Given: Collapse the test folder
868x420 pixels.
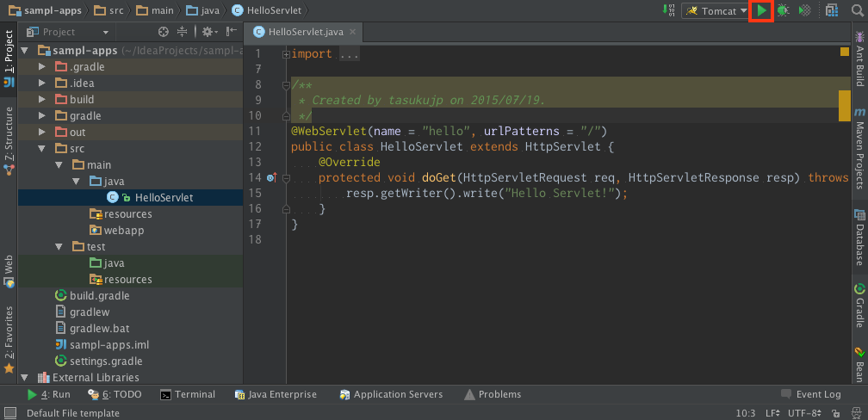Looking at the screenshot, I should click(59, 247).
